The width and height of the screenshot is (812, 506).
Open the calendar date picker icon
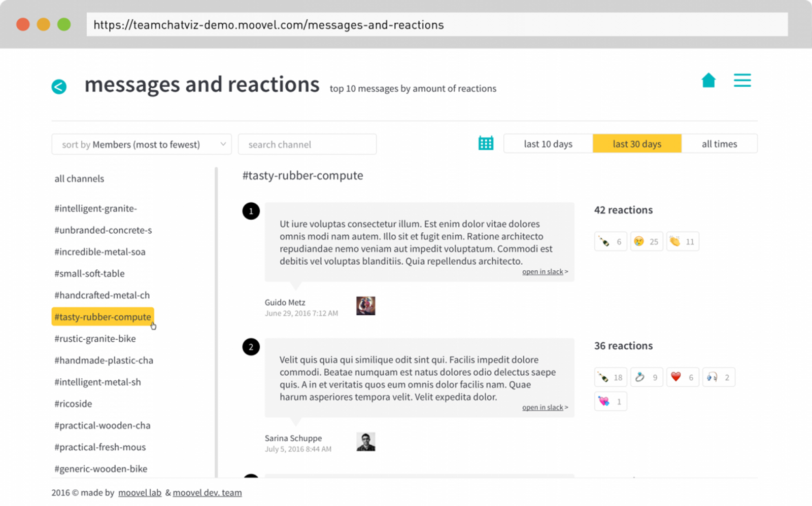(486, 143)
